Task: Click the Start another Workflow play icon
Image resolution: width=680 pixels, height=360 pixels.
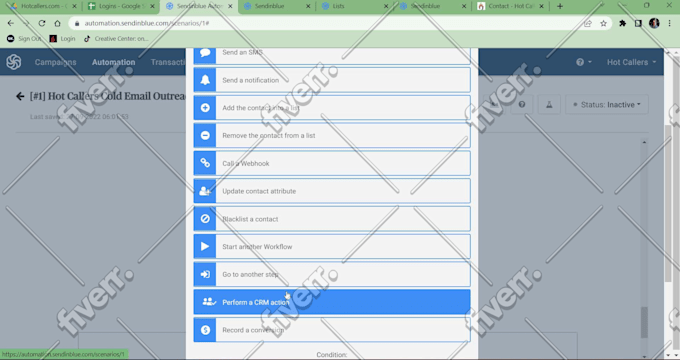Action: [205, 246]
